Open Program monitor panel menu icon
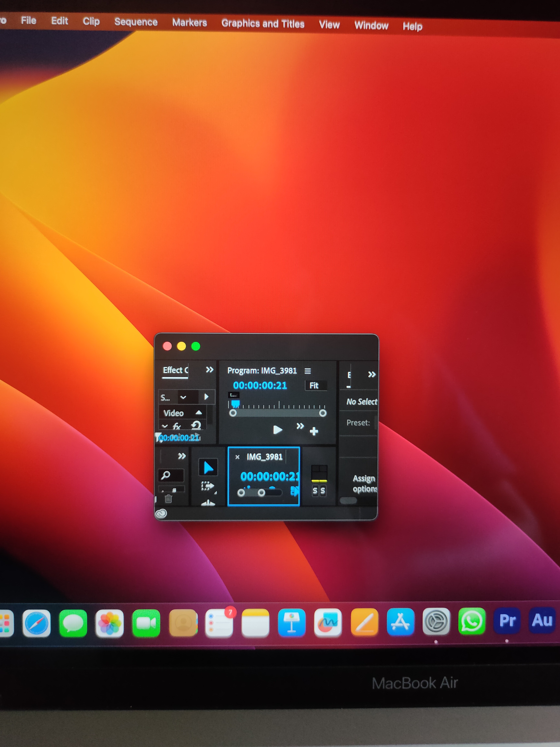This screenshot has width=560, height=747. (308, 371)
